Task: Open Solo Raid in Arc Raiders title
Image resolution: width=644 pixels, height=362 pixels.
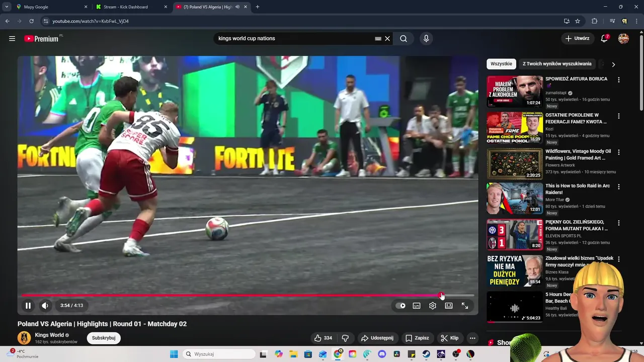Action: click(x=578, y=189)
